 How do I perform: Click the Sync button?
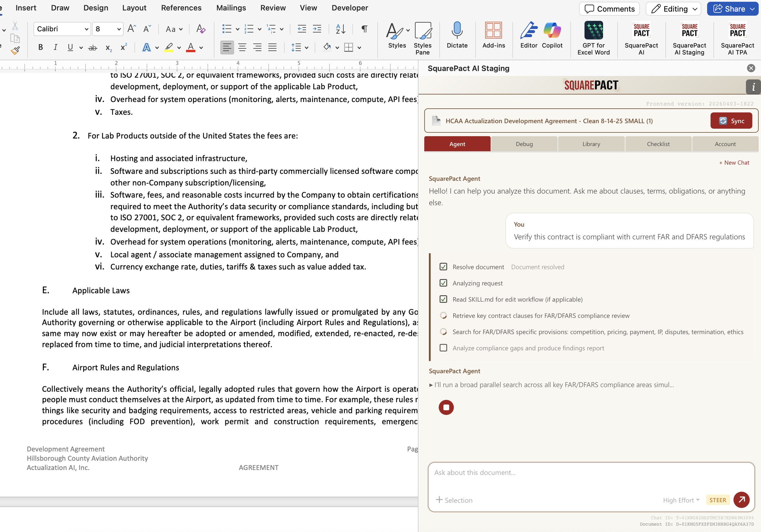731,121
